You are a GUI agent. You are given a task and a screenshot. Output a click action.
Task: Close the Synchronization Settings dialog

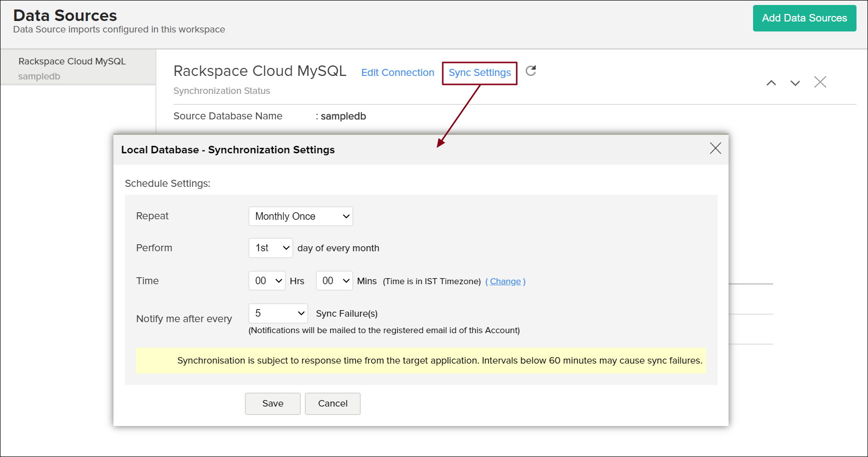(715, 148)
